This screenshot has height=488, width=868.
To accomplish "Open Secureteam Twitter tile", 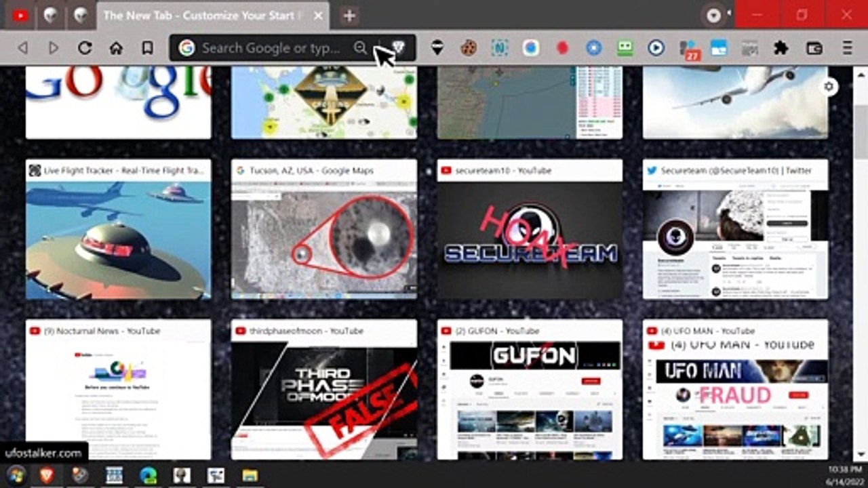I will [735, 229].
